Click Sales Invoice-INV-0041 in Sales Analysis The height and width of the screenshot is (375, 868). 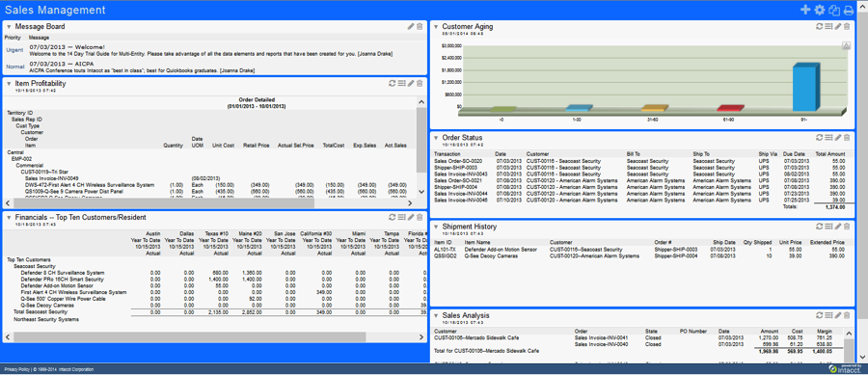click(x=601, y=337)
